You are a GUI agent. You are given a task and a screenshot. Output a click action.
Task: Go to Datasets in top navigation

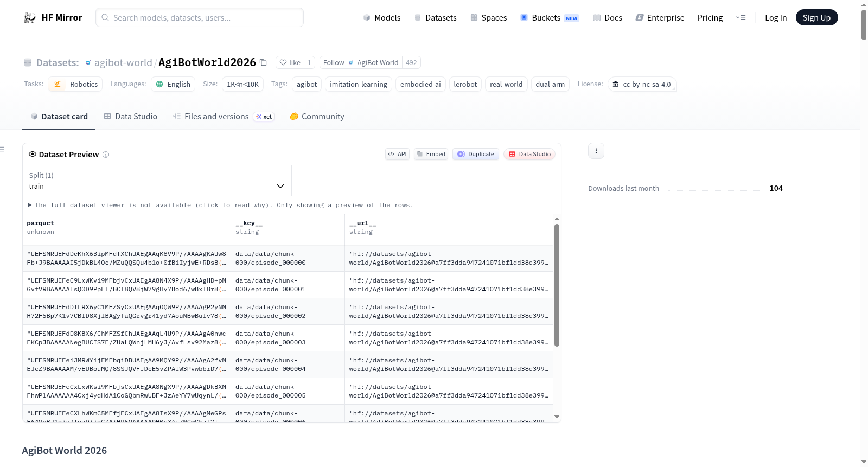point(435,18)
